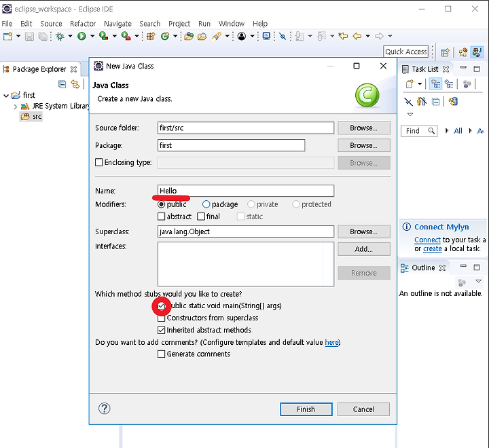
Task: Check the final modifier checkbox
Action: tap(201, 217)
